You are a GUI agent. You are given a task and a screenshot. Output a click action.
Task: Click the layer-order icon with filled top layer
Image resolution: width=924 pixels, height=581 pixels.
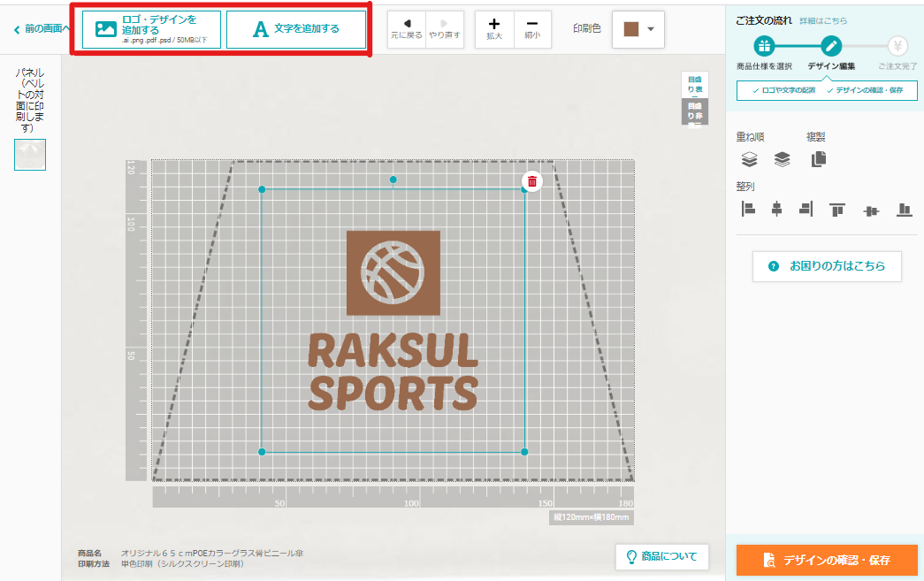pyautogui.click(x=782, y=159)
